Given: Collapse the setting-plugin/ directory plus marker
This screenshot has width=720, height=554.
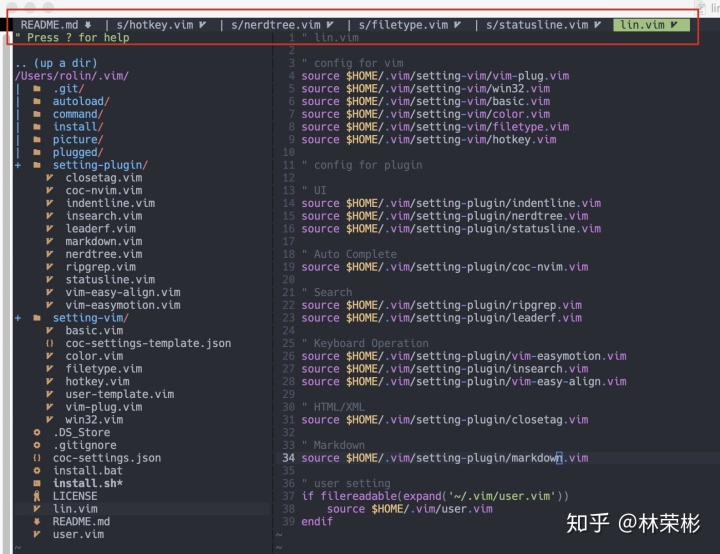Looking at the screenshot, I should [18, 165].
